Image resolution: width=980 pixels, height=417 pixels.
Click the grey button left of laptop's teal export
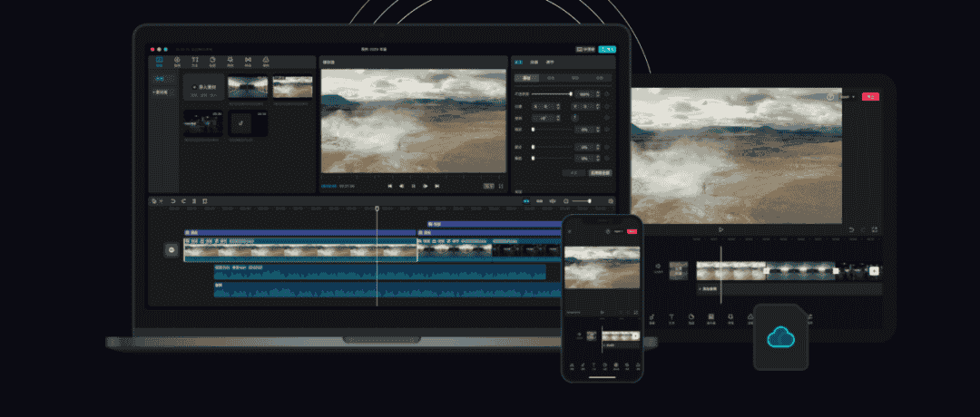pos(585,49)
